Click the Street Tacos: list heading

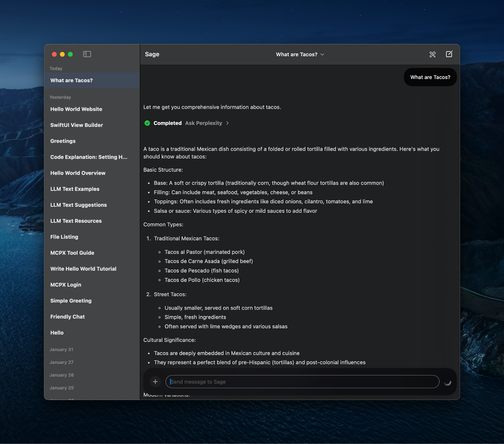[170, 294]
